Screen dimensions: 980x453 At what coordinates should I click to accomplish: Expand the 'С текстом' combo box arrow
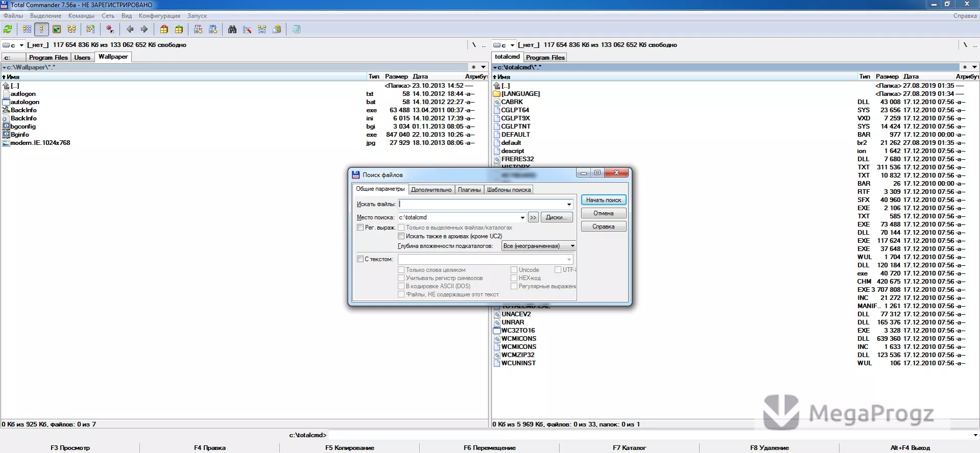pyautogui.click(x=569, y=259)
